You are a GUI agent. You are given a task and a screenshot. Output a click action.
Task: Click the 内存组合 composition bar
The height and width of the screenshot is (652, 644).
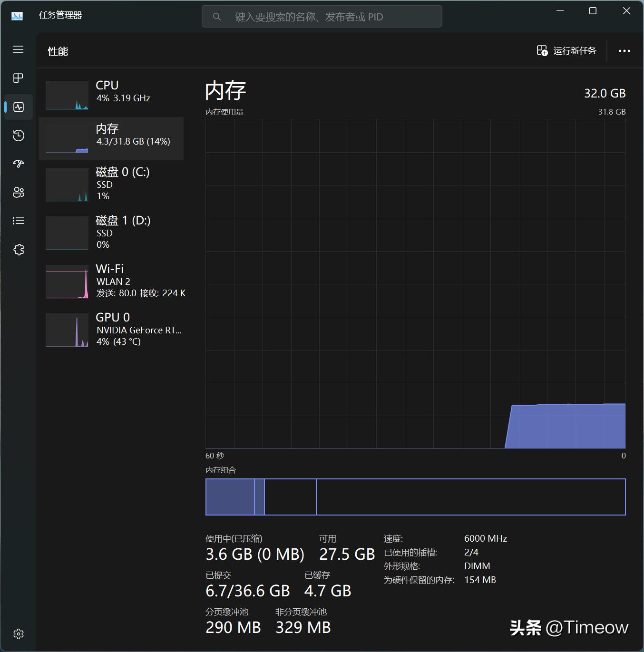tap(415, 496)
